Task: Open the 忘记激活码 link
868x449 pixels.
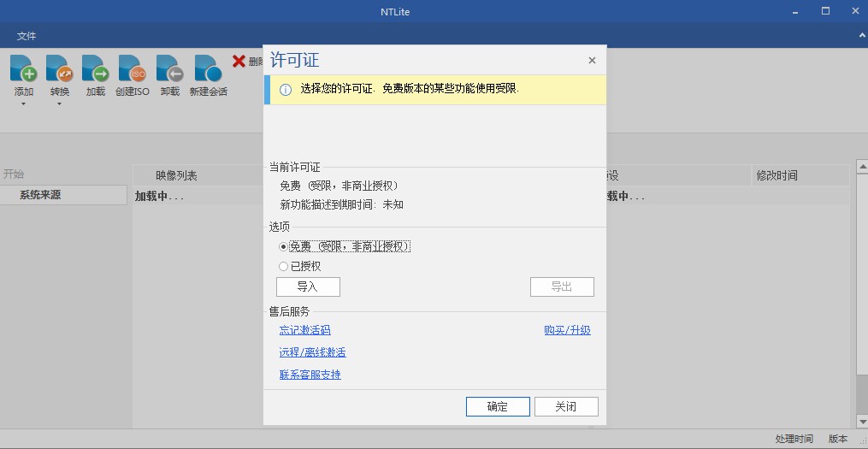Action: pos(305,330)
